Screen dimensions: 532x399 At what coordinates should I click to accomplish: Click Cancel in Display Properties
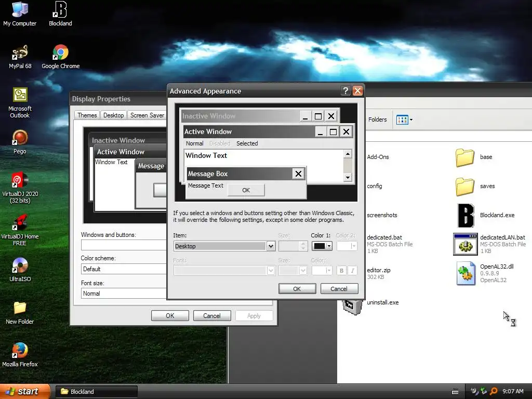[212, 315]
